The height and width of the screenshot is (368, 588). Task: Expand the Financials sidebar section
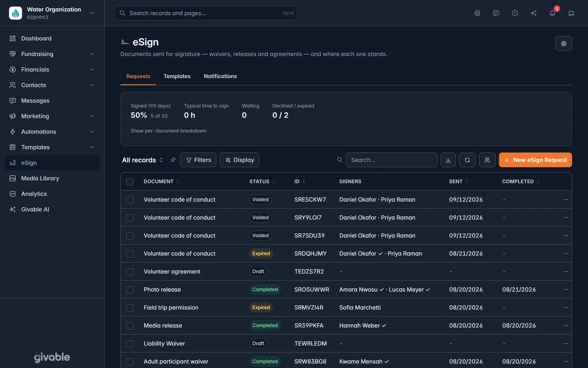coord(52,70)
